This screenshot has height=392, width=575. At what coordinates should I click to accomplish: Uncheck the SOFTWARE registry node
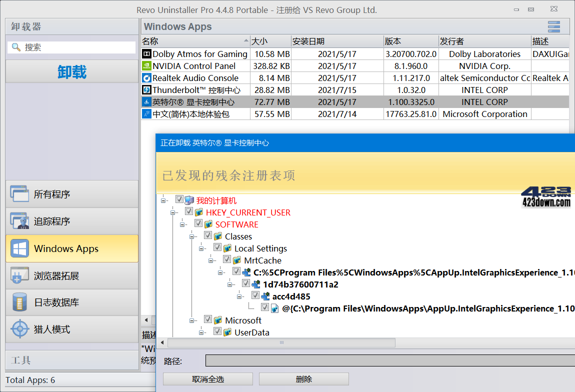pyautogui.click(x=198, y=223)
